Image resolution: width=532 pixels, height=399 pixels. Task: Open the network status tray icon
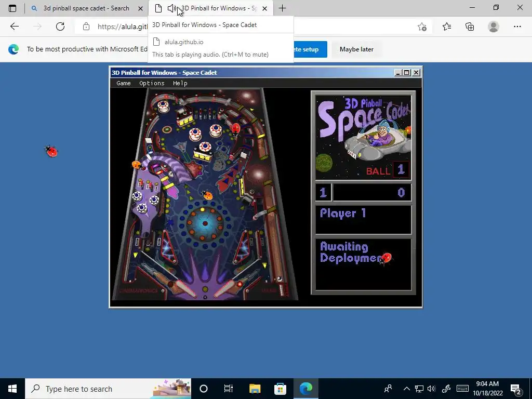pyautogui.click(x=419, y=389)
